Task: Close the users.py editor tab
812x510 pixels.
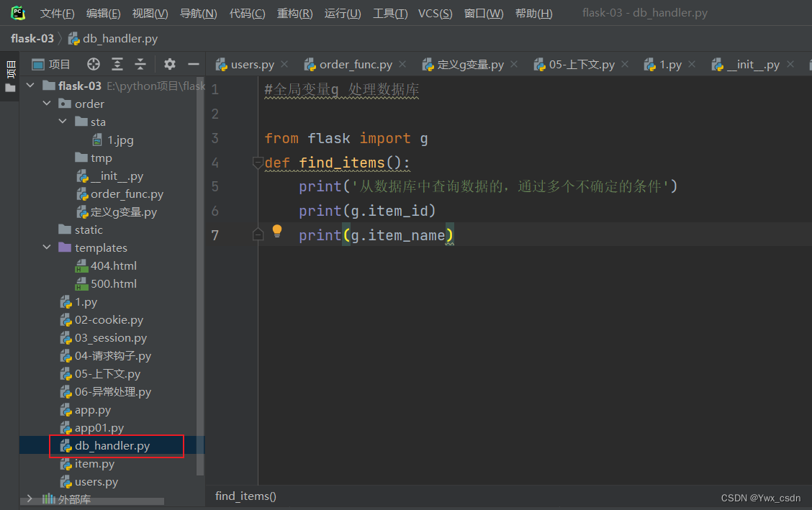Action: [284, 65]
